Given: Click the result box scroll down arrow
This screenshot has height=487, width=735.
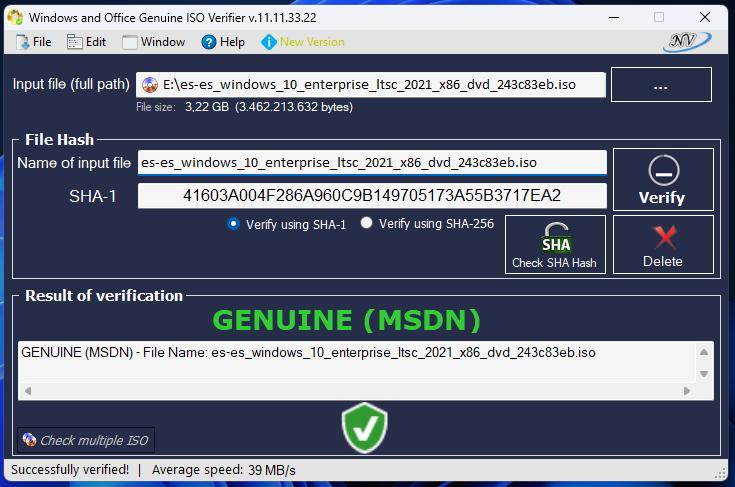Looking at the screenshot, I should click(704, 374).
